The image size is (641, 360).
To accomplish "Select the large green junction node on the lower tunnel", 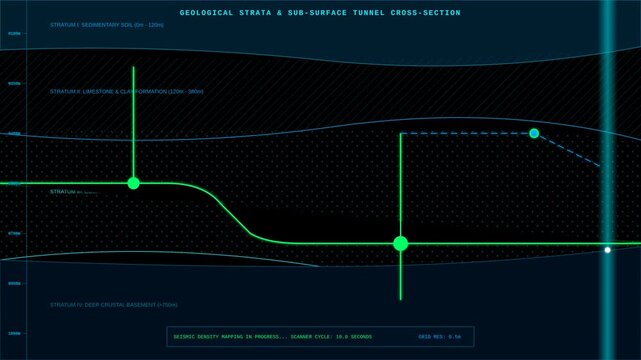I will point(401,244).
